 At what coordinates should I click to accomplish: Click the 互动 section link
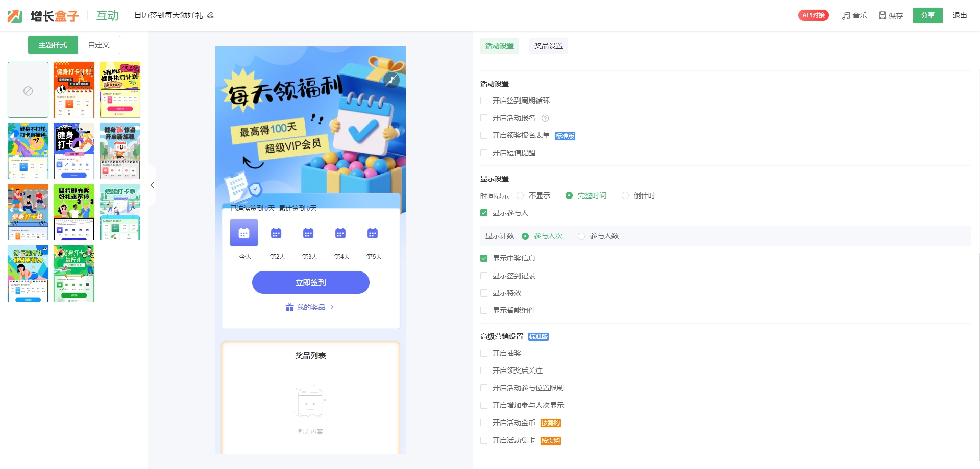[x=108, y=16]
